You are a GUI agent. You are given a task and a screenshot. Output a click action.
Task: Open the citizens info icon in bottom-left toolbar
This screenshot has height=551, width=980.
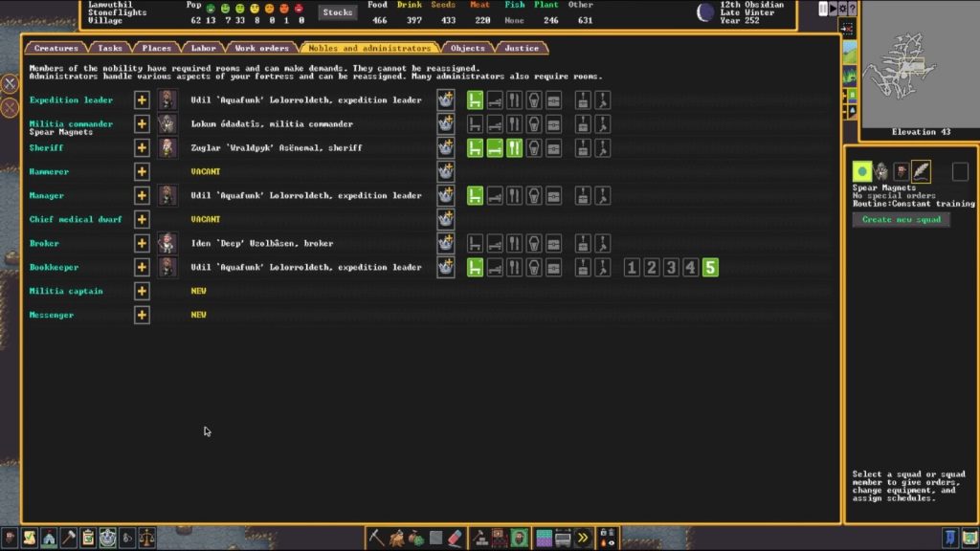point(10,538)
